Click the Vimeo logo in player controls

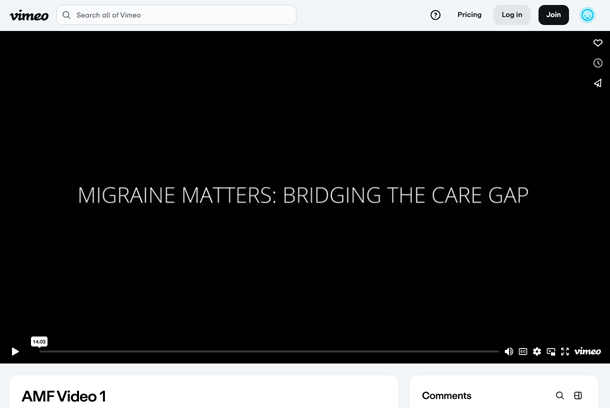[x=587, y=351]
